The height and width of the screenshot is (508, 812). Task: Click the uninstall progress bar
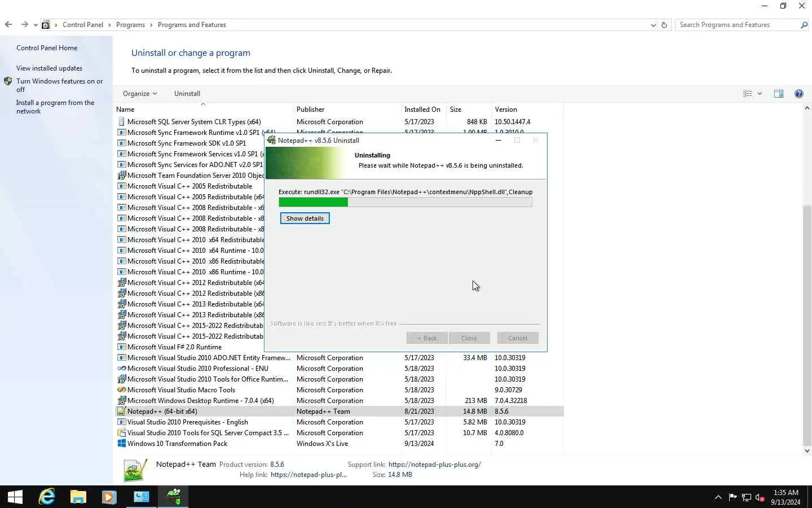[405, 202]
